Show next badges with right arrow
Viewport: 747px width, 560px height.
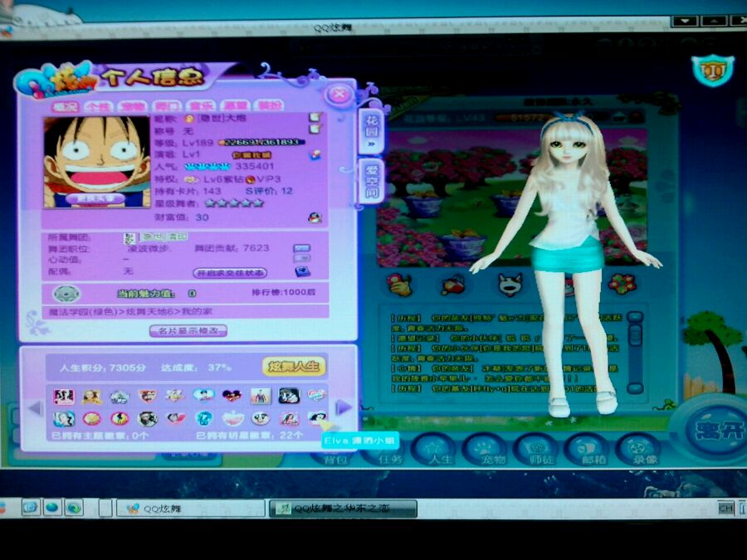point(343,407)
